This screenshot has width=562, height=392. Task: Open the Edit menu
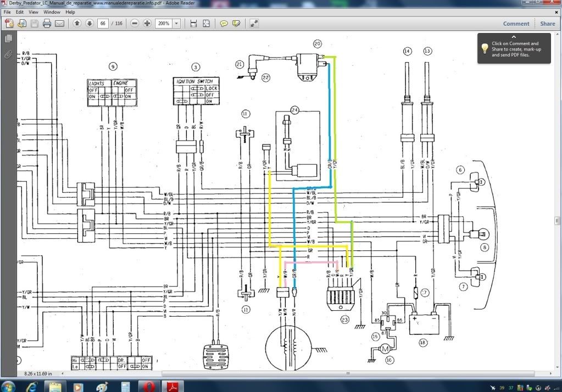coord(20,12)
